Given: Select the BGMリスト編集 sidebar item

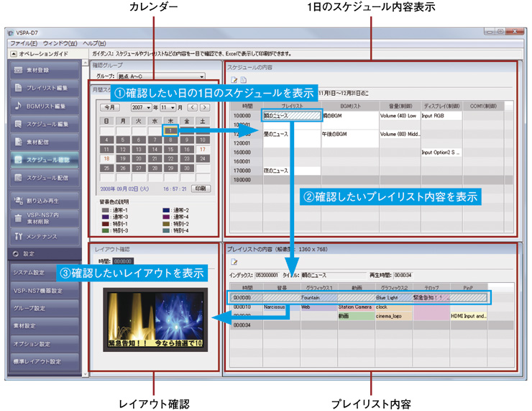Looking at the screenshot, I should click(x=45, y=107).
